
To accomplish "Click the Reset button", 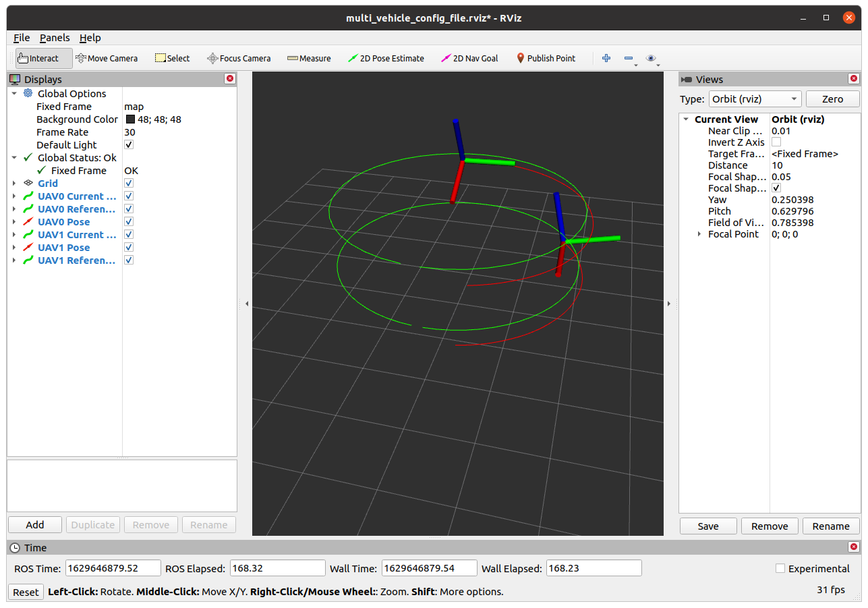I will click(26, 592).
